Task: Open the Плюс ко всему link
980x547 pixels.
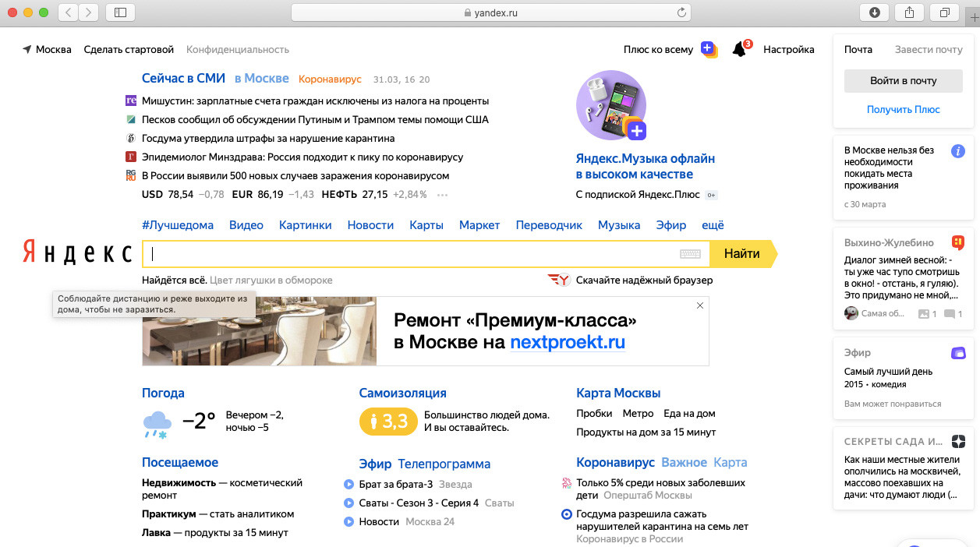Action: click(658, 49)
